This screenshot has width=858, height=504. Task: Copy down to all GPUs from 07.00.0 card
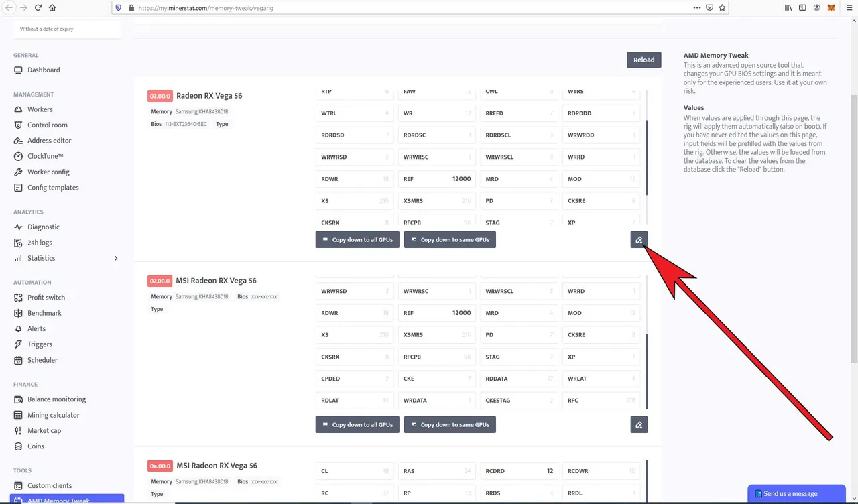pos(357,424)
